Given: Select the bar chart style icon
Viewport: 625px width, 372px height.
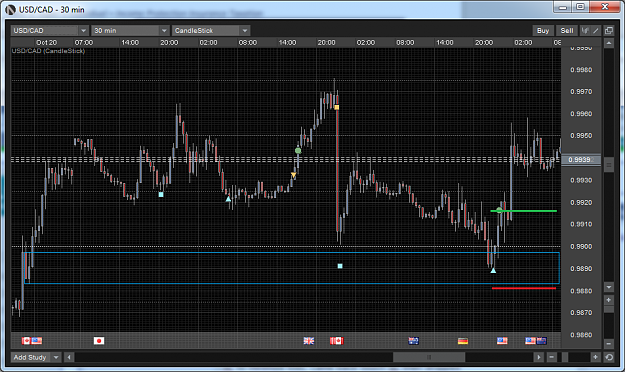Looking at the screenshot, I should [x=585, y=30].
